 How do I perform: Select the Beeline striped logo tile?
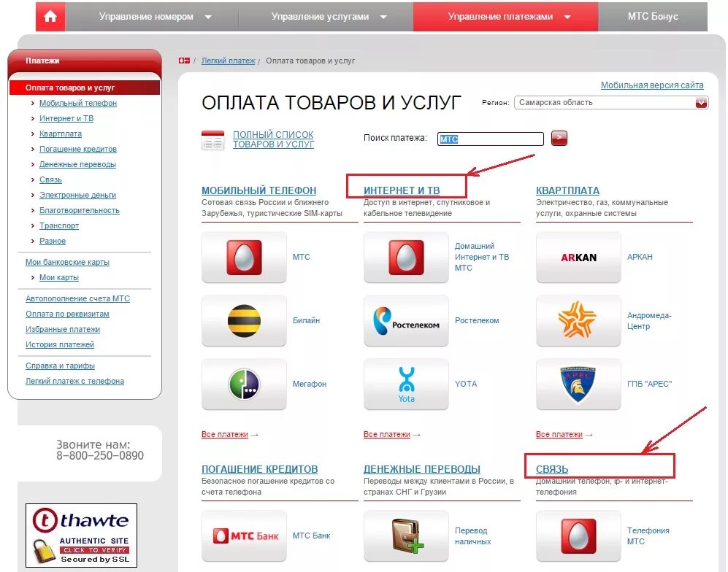tap(244, 320)
